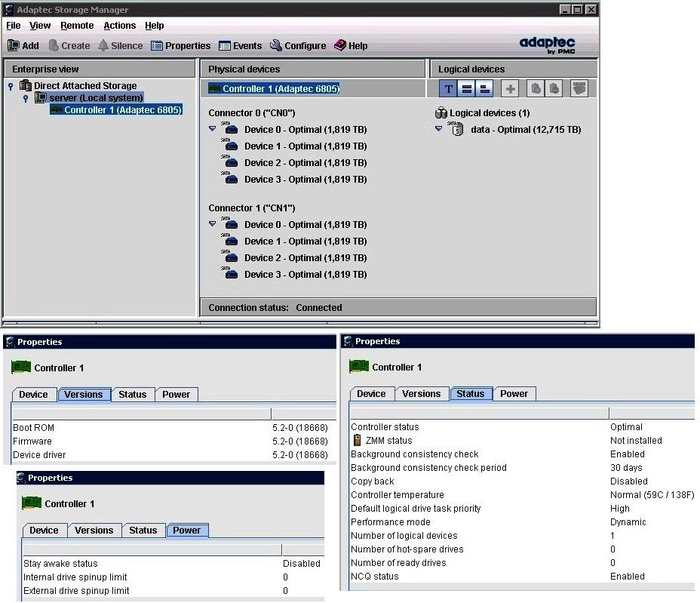700x603 pixels.
Task: Select Controller 1 (Adaptec 6805) in Enterprise view
Action: coord(116,110)
